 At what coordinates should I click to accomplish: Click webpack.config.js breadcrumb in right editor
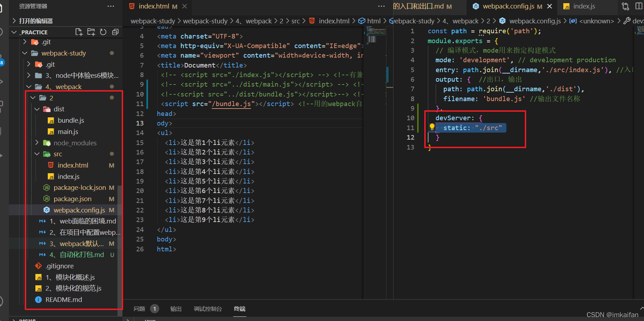click(535, 21)
